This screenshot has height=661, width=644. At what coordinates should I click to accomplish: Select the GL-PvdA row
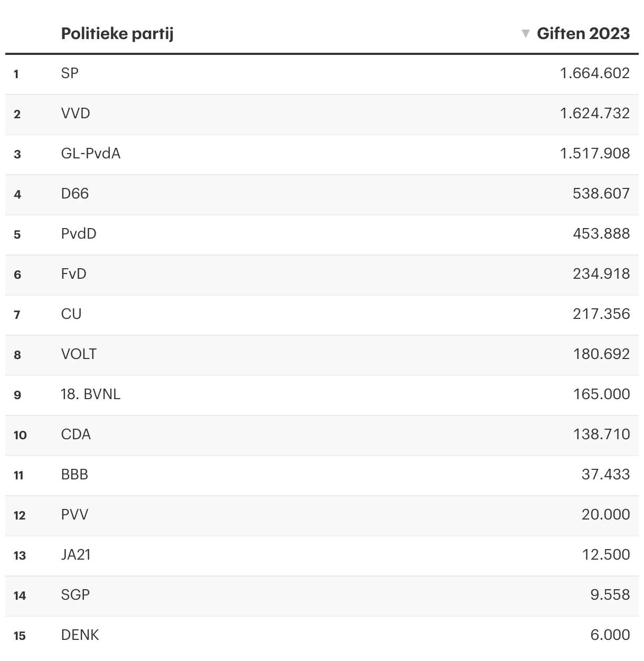[x=91, y=154]
